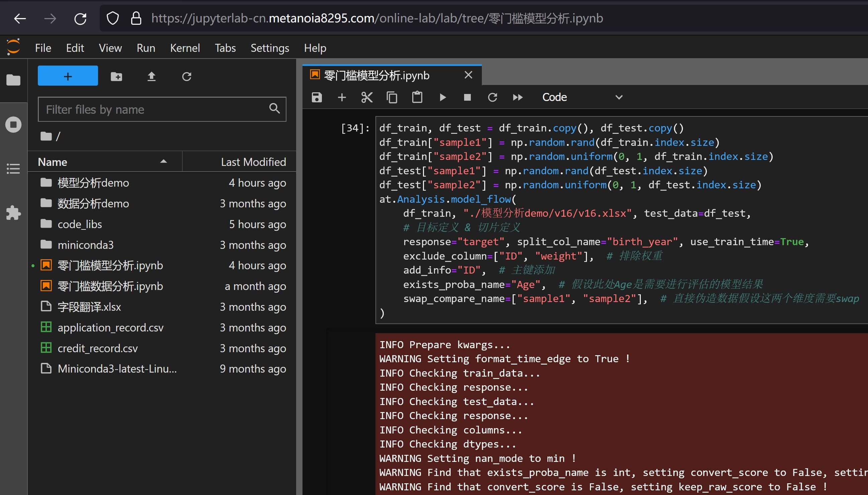Screen dimensions: 868x495
Task: Open the Running Terminals and Kernels sidebar
Action: pyautogui.click(x=13, y=124)
